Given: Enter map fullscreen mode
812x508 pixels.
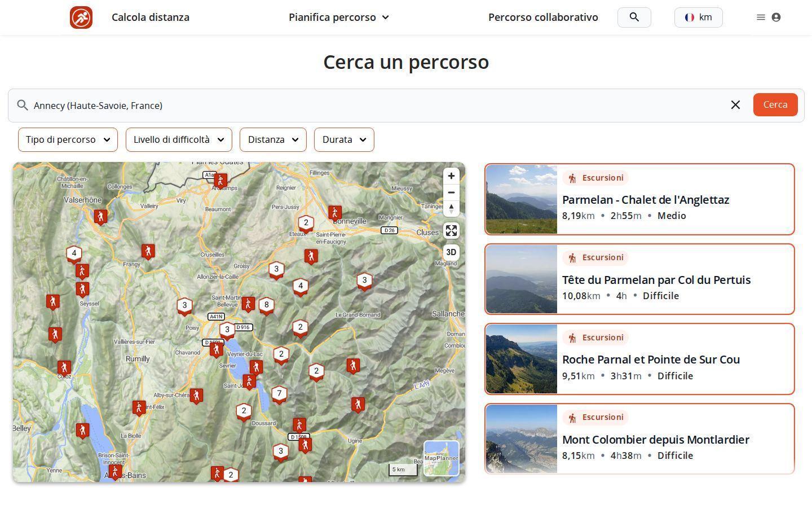Looking at the screenshot, I should (451, 230).
